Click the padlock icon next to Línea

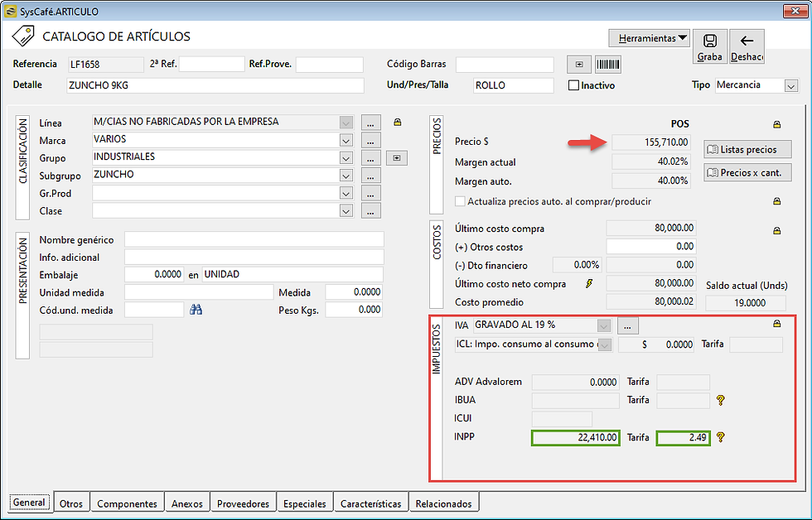[x=397, y=123]
